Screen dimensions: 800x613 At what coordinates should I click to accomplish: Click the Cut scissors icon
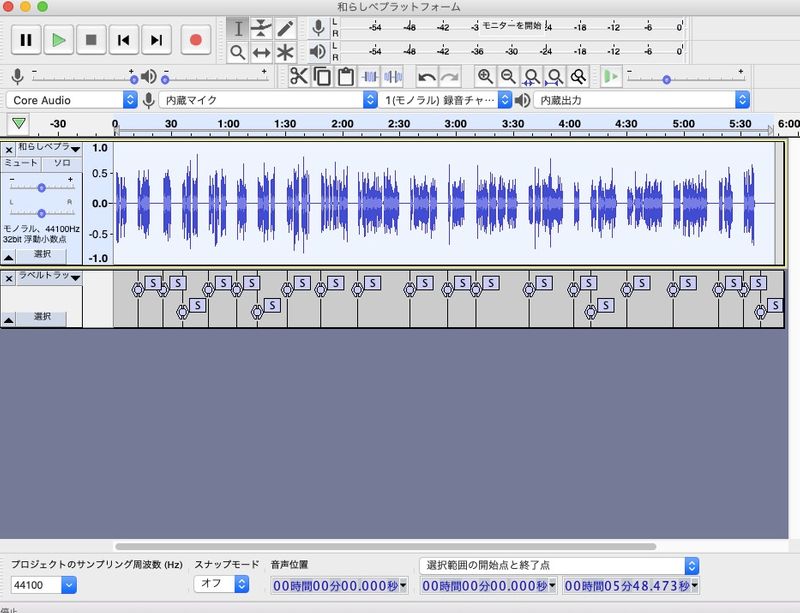click(298, 76)
